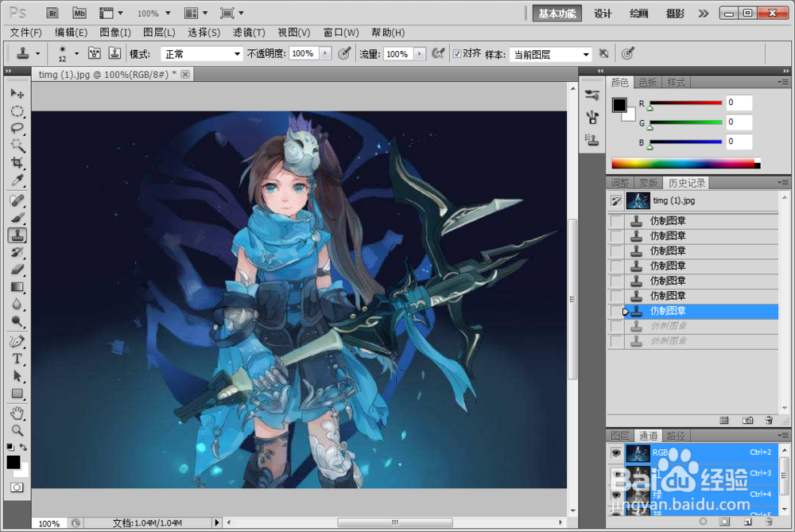Launch Mini Bridge from top bar
795x532 pixels.
[79, 14]
